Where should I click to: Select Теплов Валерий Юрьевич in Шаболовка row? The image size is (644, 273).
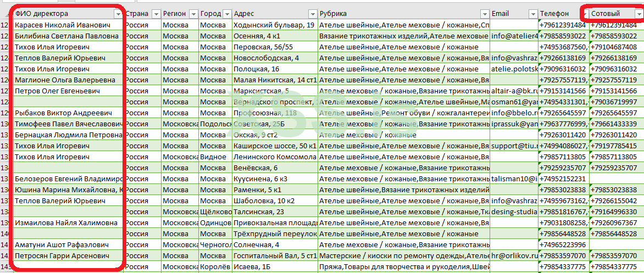[x=69, y=200]
